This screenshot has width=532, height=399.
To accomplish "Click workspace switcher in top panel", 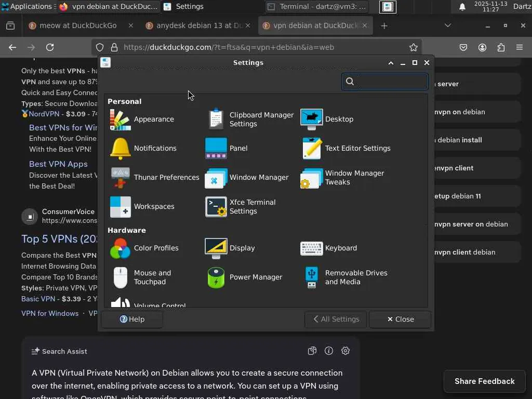I will pos(388,7).
